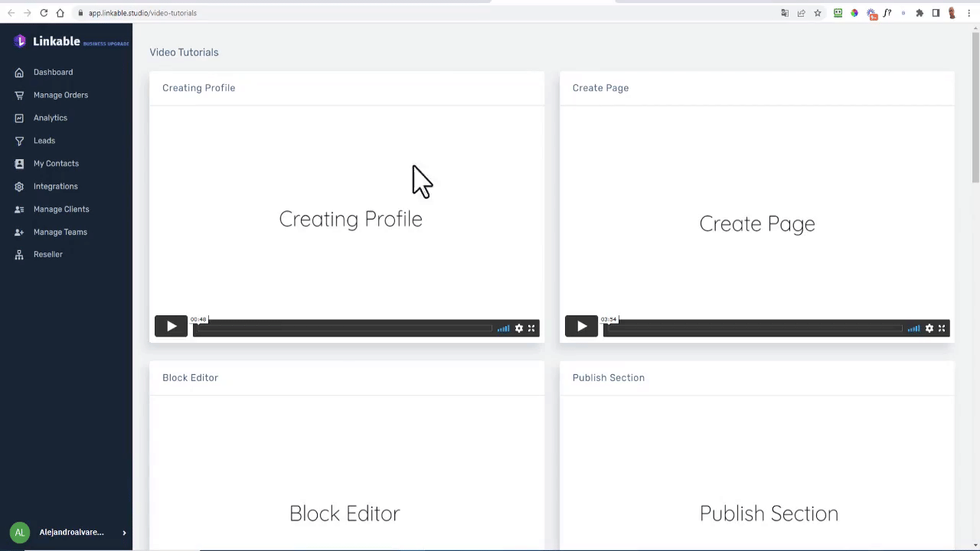The height and width of the screenshot is (551, 980).
Task: Open My Contacts
Action: point(56,164)
